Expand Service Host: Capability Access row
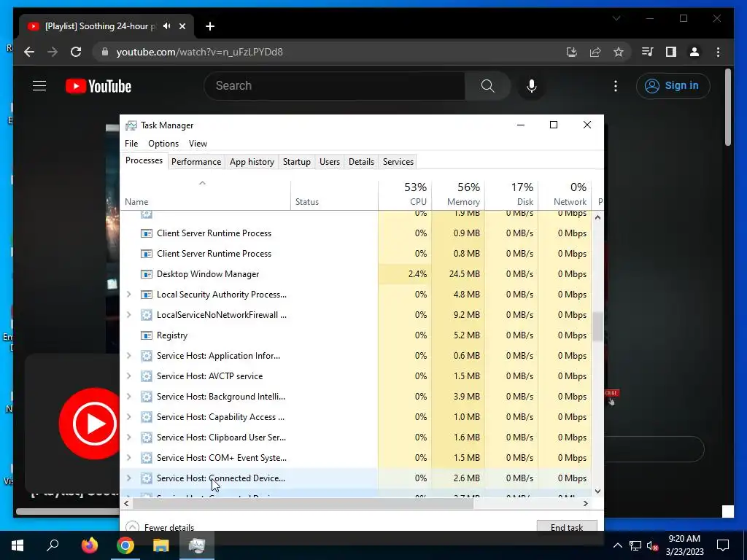Image resolution: width=747 pixels, height=560 pixels. click(x=128, y=417)
